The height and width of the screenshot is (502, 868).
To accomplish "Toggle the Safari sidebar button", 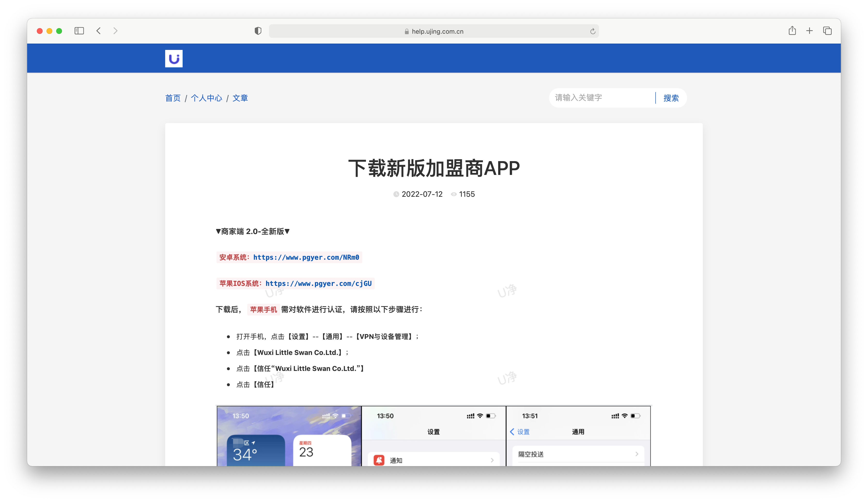I will [x=79, y=31].
